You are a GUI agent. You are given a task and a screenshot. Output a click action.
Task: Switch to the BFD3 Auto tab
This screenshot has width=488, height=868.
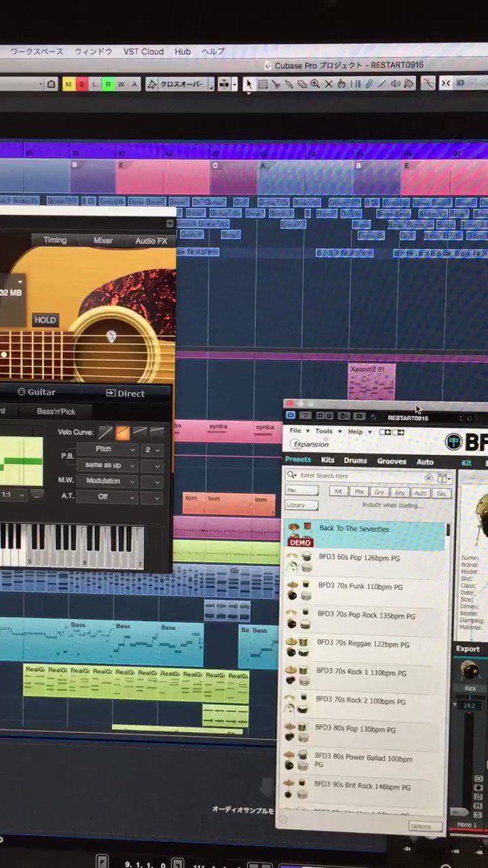point(426,462)
